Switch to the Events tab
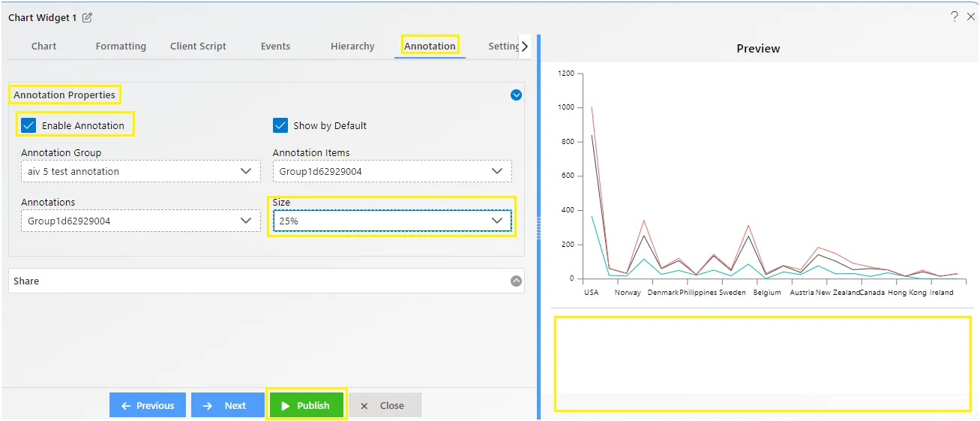 [275, 46]
